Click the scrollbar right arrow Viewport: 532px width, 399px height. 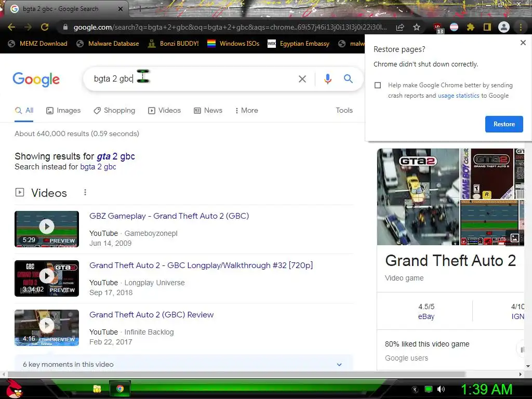(x=520, y=374)
